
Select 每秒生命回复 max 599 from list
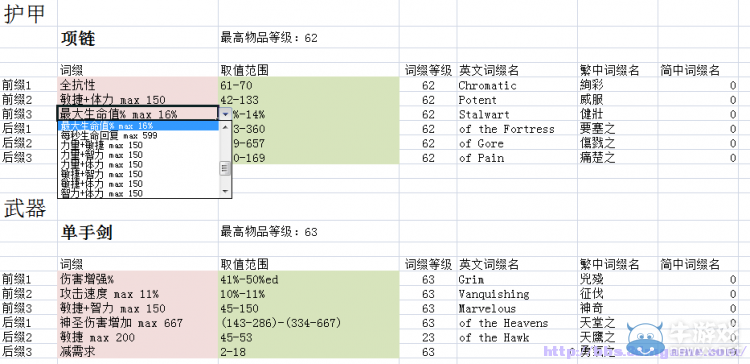139,135
